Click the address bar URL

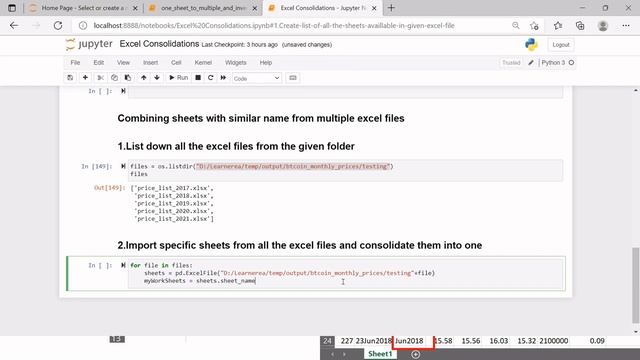coord(273,25)
